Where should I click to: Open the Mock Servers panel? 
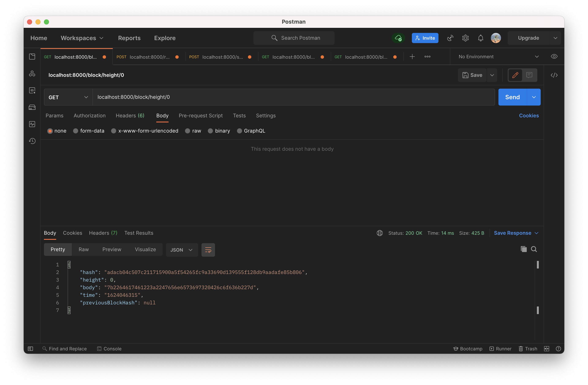[32, 107]
